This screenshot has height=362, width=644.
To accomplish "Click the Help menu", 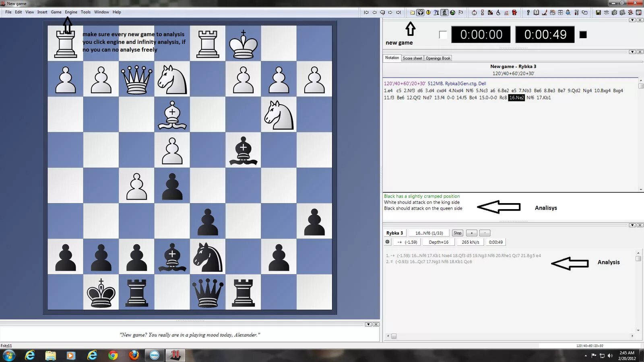I will click(117, 12).
